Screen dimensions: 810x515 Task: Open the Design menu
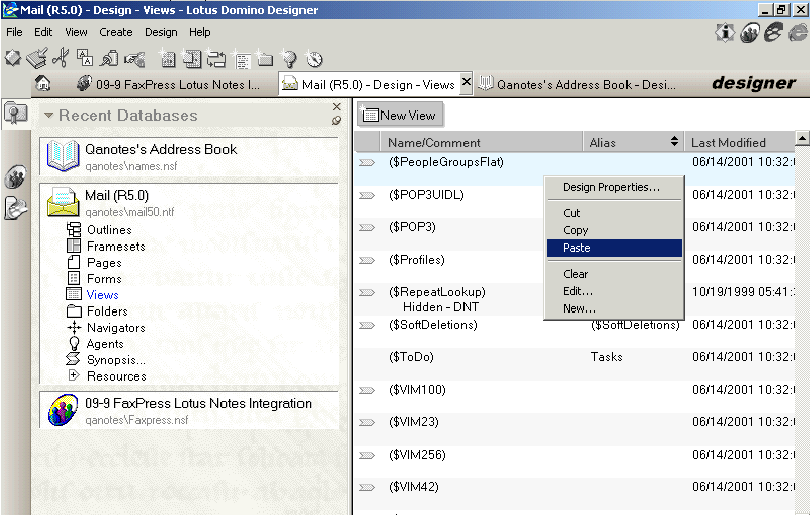pyautogui.click(x=161, y=32)
